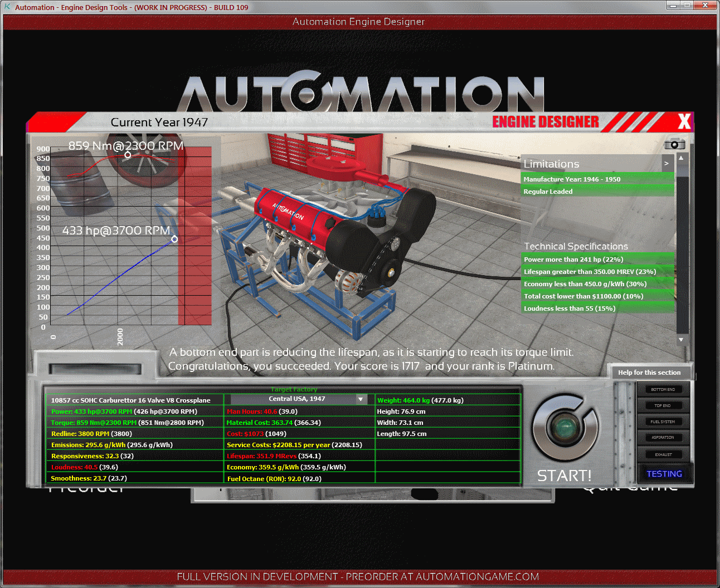Screen dimensions: 720x588
Task: Click the 'Width: 73.1 cm' stat
Action: click(x=448, y=422)
